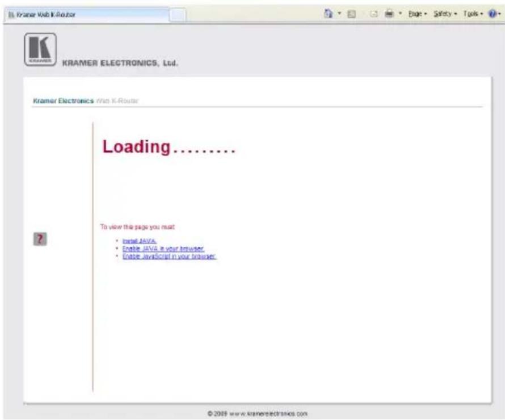505x420 pixels.
Task: Open the Safety menu
Action: point(445,14)
